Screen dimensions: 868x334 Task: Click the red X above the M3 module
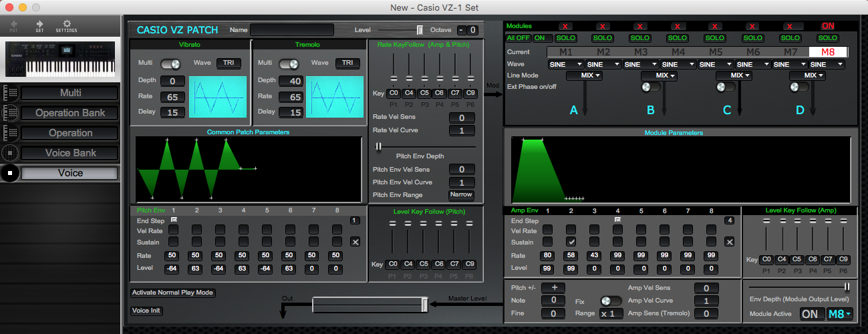(640, 26)
